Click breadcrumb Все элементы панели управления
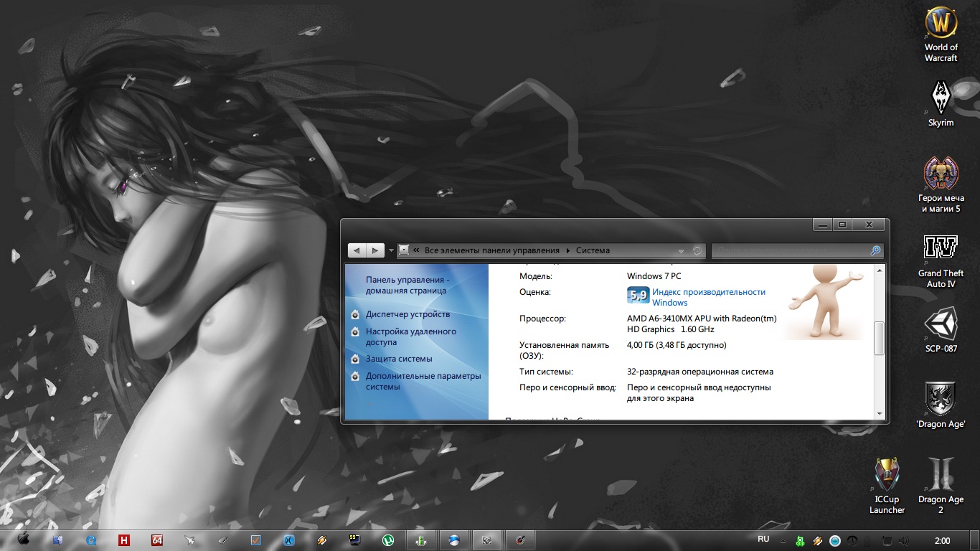Viewport: 980px width, 551px height. [492, 250]
